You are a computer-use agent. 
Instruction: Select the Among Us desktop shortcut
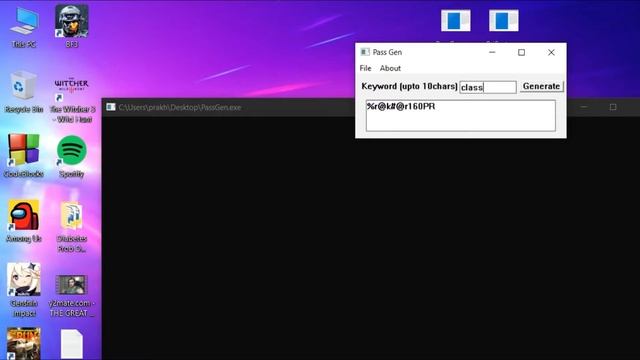(24, 221)
